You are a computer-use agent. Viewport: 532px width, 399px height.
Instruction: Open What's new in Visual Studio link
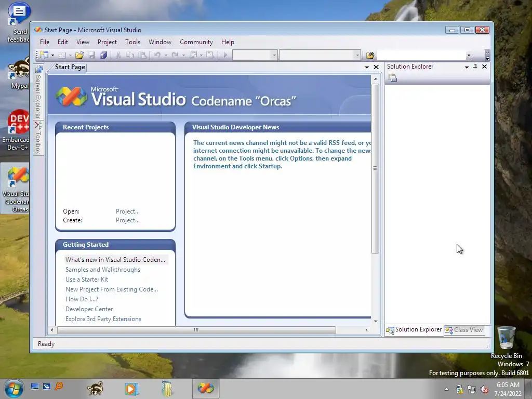[115, 260]
